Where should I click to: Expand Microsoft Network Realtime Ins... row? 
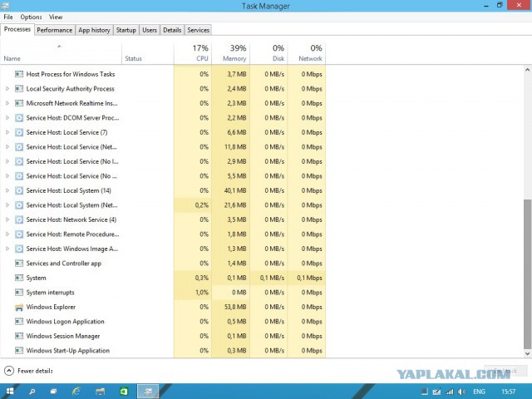pos(7,103)
